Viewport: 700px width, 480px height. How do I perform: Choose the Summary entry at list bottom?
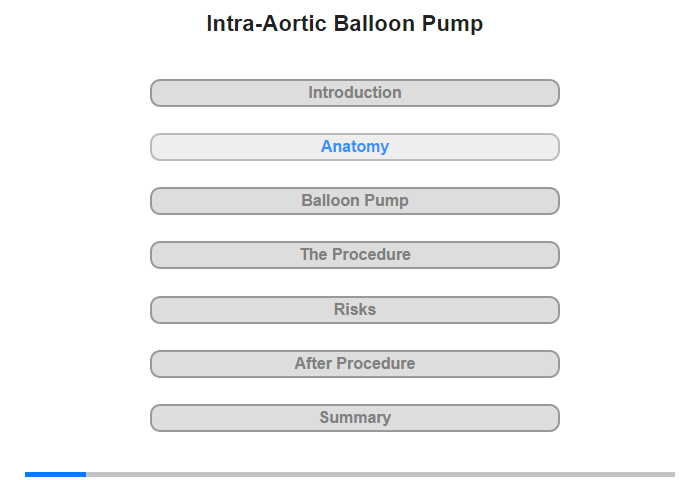[355, 418]
